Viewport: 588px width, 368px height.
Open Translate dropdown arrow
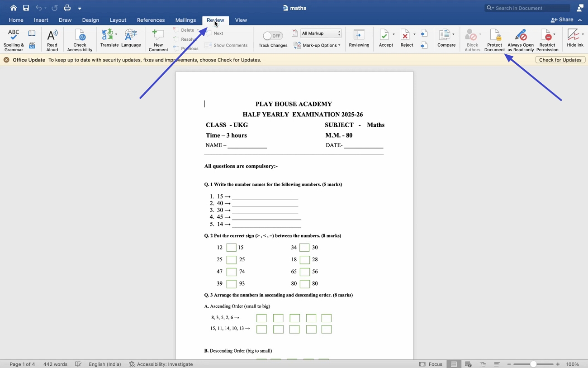(x=116, y=34)
